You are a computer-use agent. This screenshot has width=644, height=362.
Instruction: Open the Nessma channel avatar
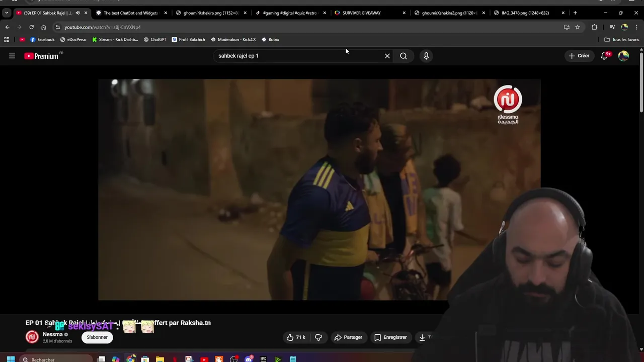[x=32, y=337]
